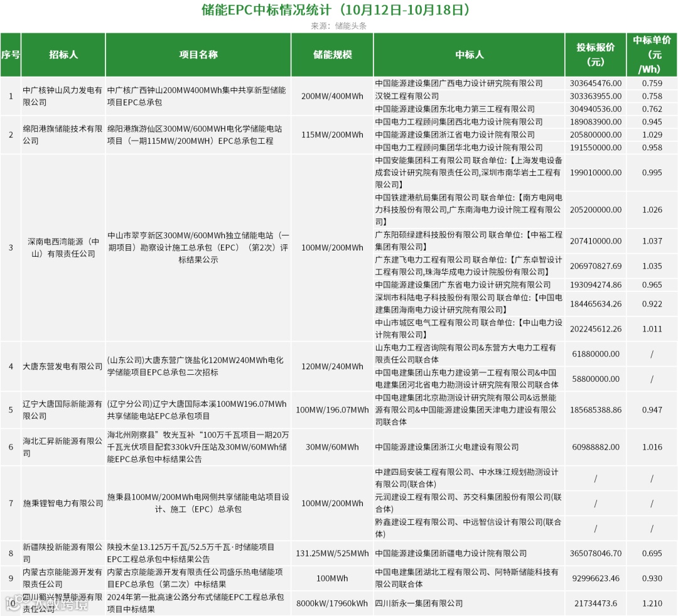Click bidder cell 大唐东营发电有限公司
This screenshot has height=616, width=678.
tap(63, 367)
